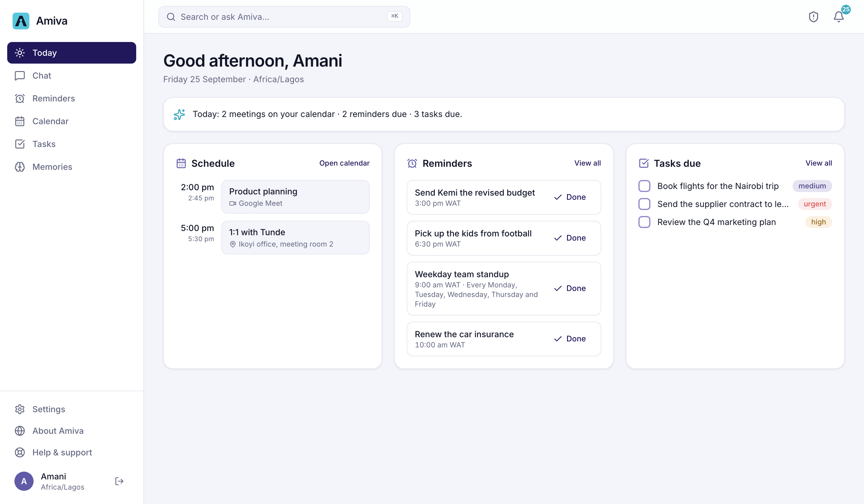This screenshot has width=864, height=504.
Task: Click the Amani avatar circle
Action: [x=24, y=481]
